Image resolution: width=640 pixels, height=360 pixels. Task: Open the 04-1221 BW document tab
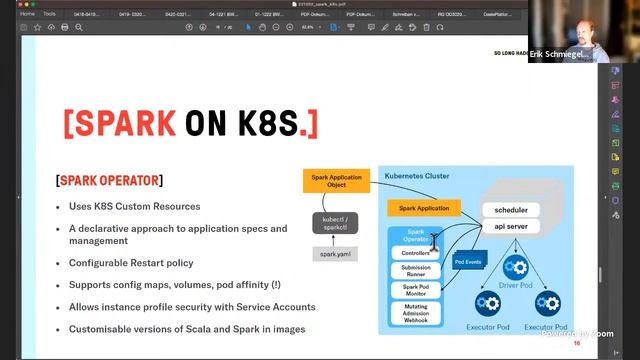click(x=223, y=14)
